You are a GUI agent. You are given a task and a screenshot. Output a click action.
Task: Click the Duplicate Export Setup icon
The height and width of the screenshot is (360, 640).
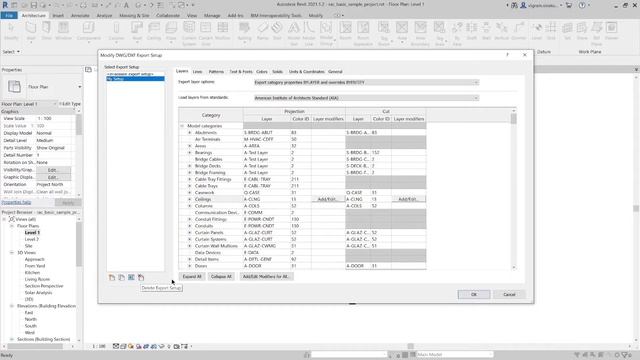coord(122,278)
